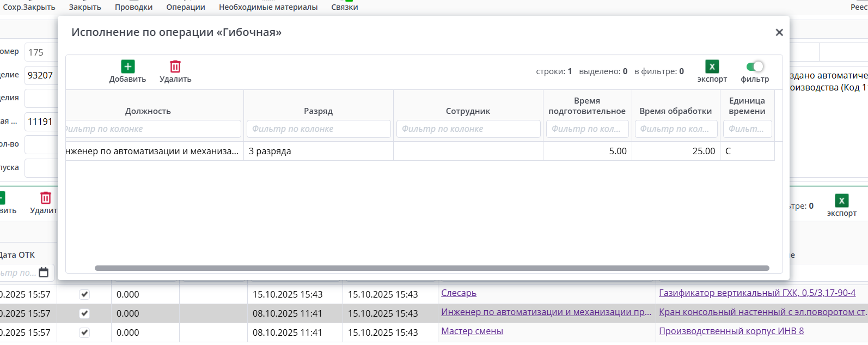Open the Необходимые материалы tab
Image resolution: width=868 pixels, height=345 pixels.
[268, 7]
